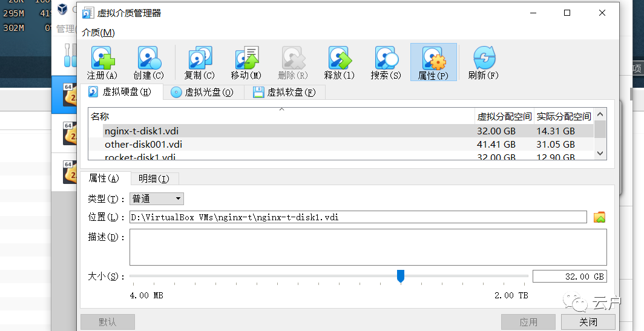Click the disk list scroll down arrow
Image resolution: width=644 pixels, height=331 pixels.
tap(600, 154)
